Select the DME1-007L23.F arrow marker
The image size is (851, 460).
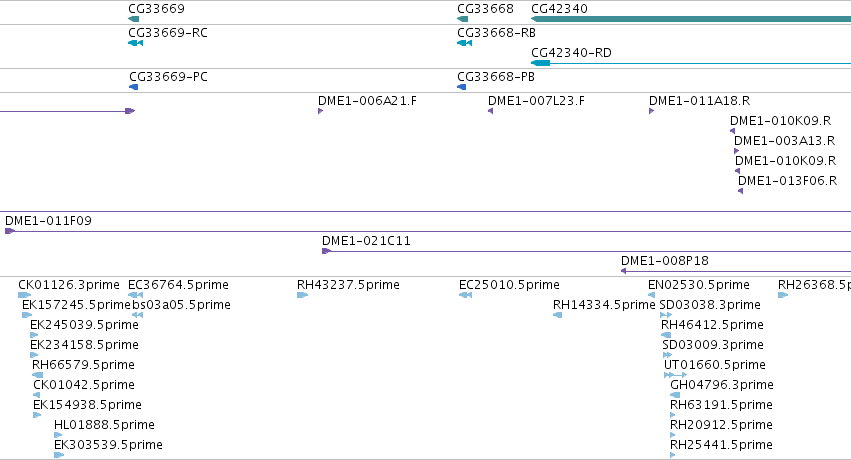click(x=490, y=111)
